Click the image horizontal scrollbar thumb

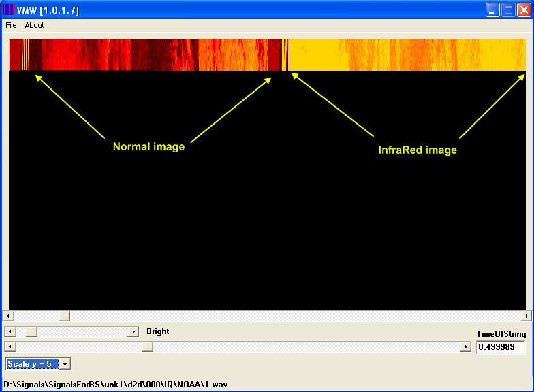pos(64,316)
